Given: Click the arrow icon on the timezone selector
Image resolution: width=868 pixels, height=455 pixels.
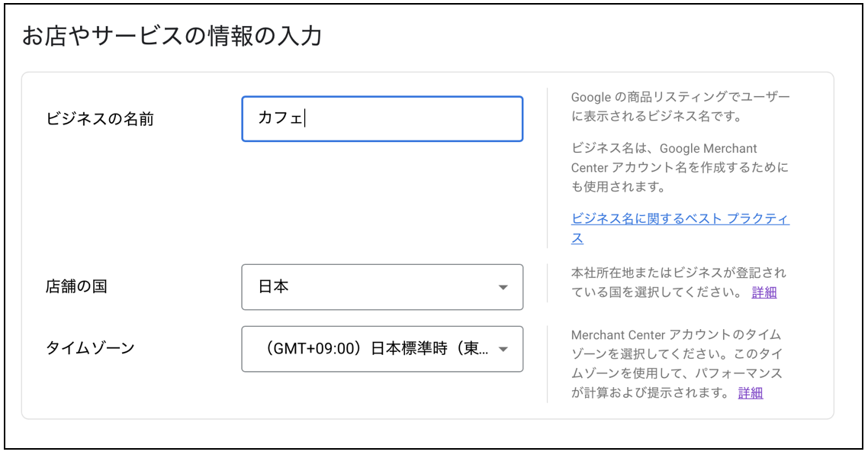Looking at the screenshot, I should coord(503,349).
